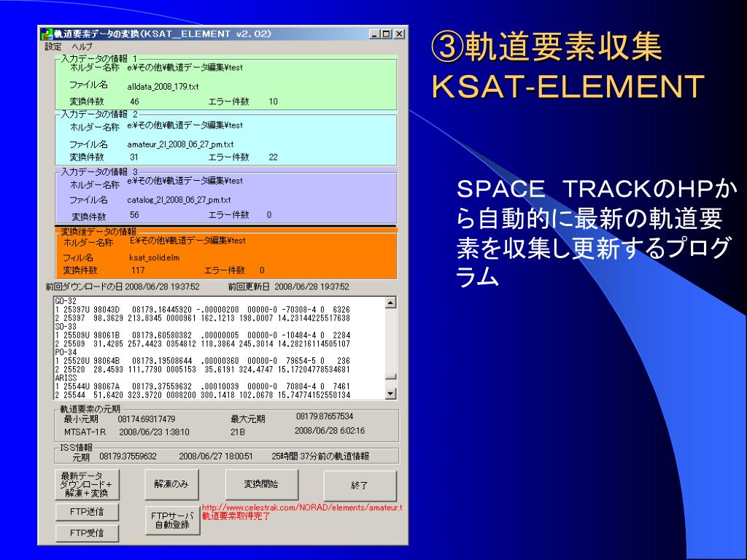Select file name alldata_2008_179.txt
This screenshot has height=560, width=747.
click(x=163, y=87)
